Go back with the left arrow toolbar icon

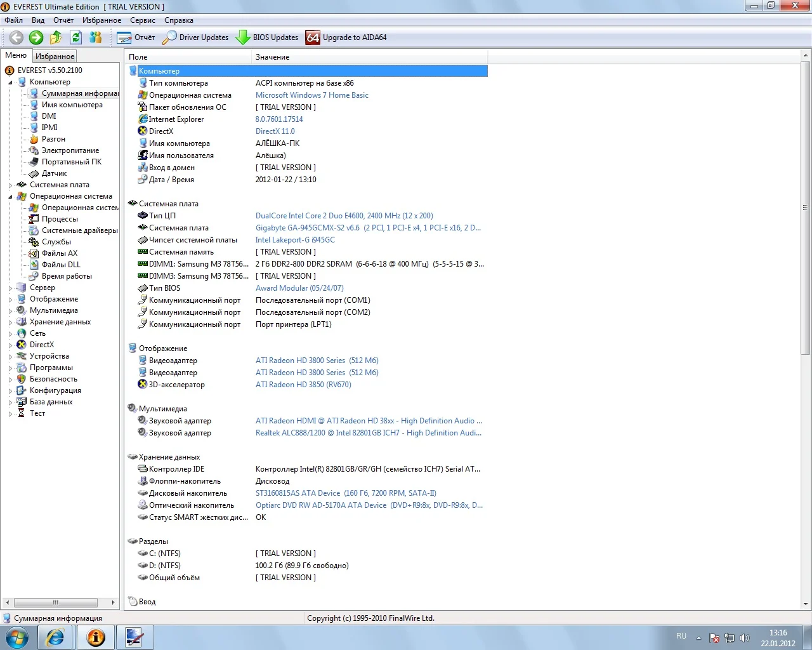pyautogui.click(x=16, y=37)
